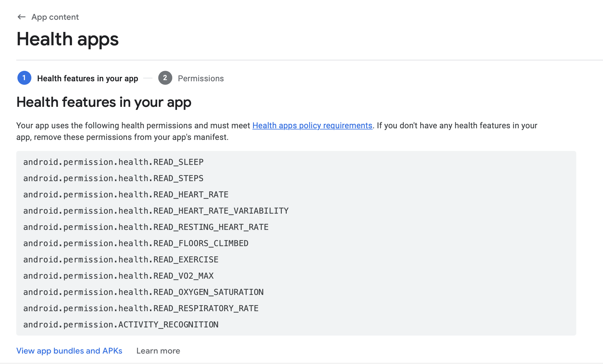Click the App content navigation label
Viewport: 603px width, 364px height.
[55, 17]
